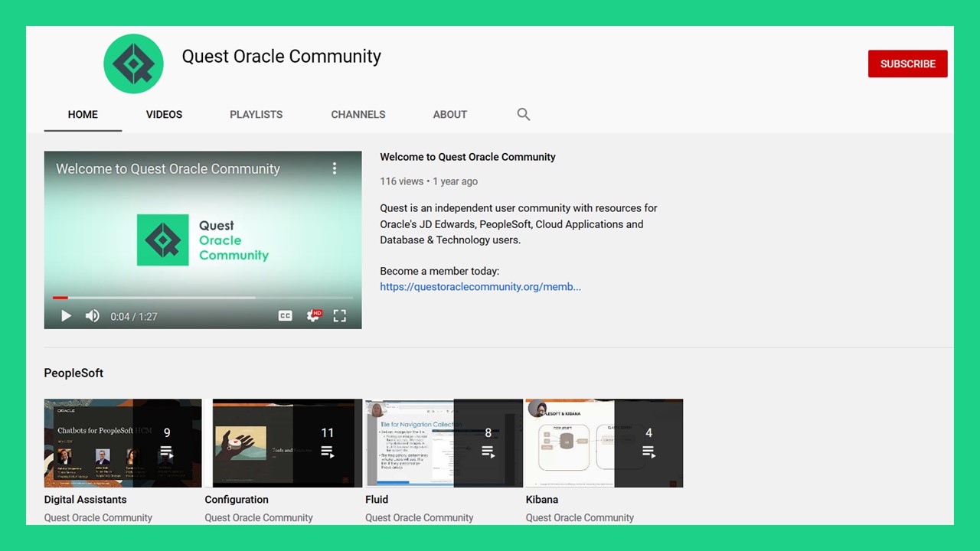Screen dimensions: 980x551
Task: Open the Welcome to Quest Oracle Community title link
Action: tap(468, 157)
